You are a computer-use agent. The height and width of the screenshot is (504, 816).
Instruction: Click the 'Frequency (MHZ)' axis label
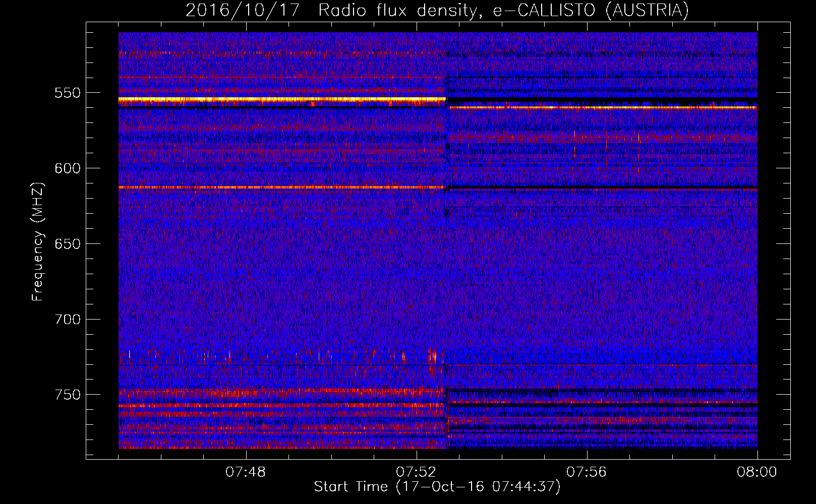click(x=38, y=242)
